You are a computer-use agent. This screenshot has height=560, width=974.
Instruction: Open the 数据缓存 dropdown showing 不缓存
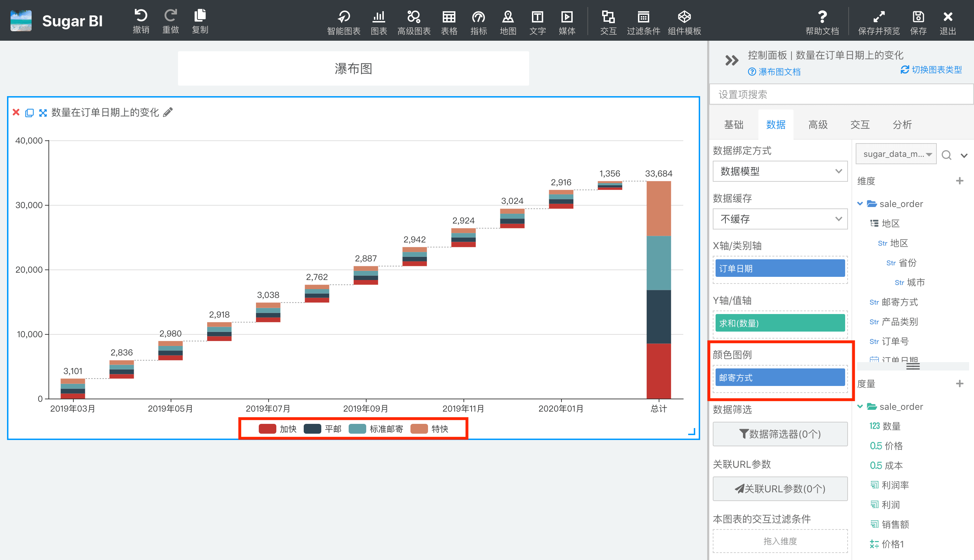pos(780,219)
